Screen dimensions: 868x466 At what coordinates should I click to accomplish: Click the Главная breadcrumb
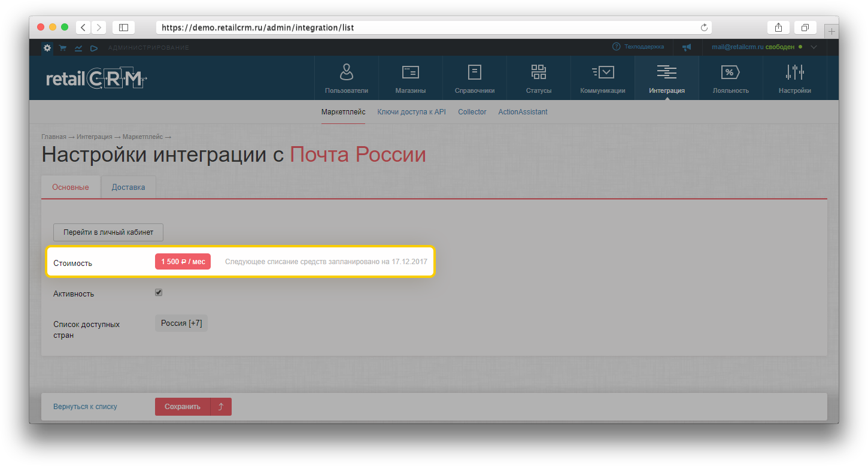tap(54, 137)
